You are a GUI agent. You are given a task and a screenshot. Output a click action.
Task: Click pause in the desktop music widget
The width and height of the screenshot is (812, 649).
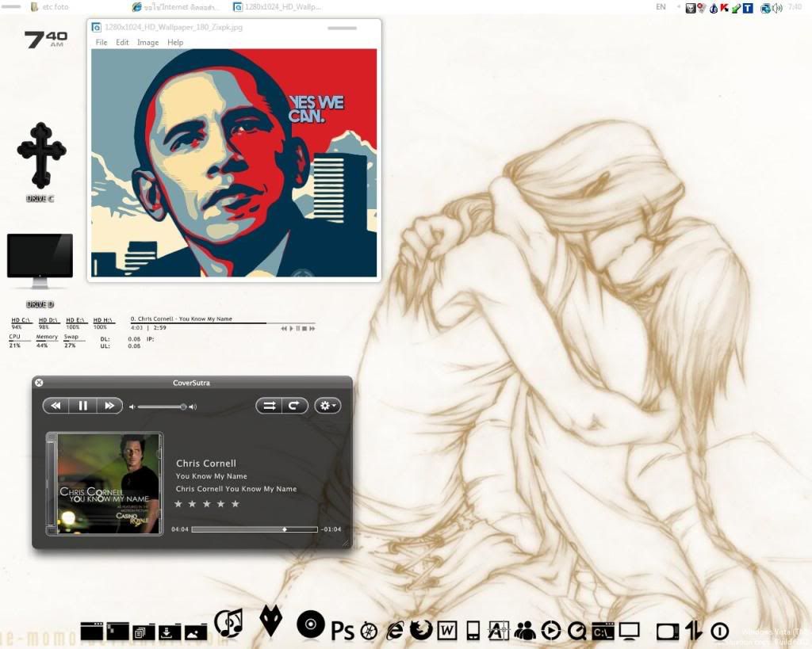point(298,329)
